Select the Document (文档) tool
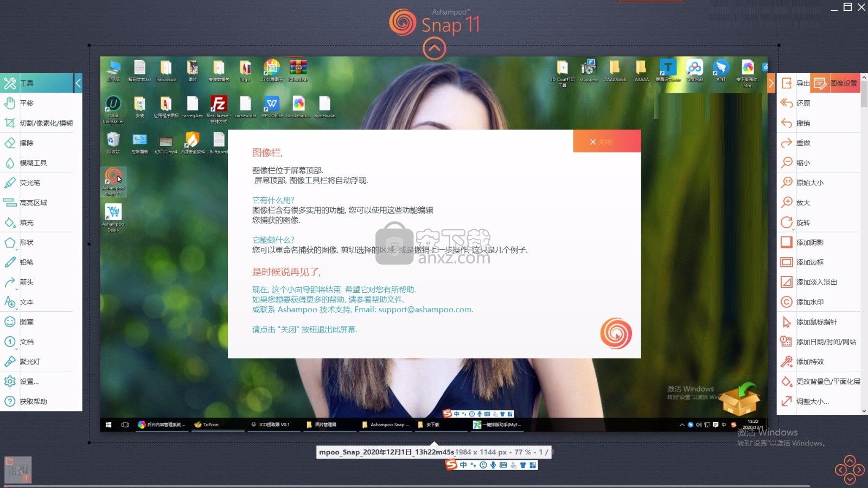 [36, 342]
